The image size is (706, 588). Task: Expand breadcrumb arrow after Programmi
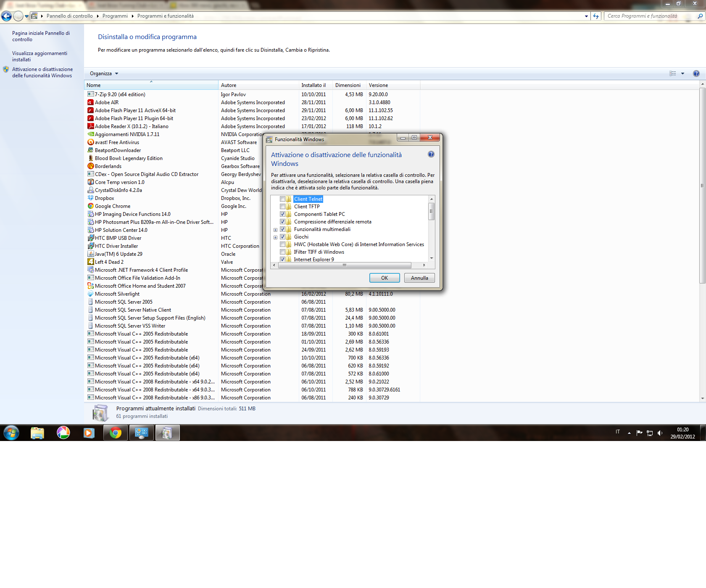tap(132, 16)
